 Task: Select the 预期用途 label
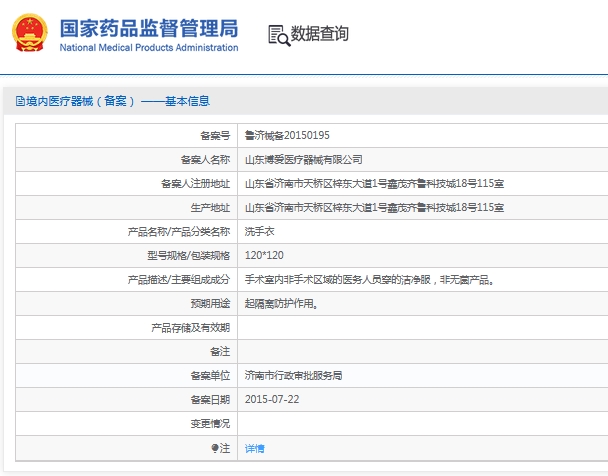pos(210,304)
